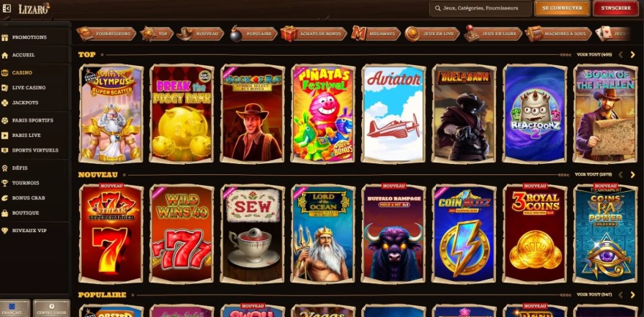
Task: Show next games in Populaire row
Action: tap(632, 295)
